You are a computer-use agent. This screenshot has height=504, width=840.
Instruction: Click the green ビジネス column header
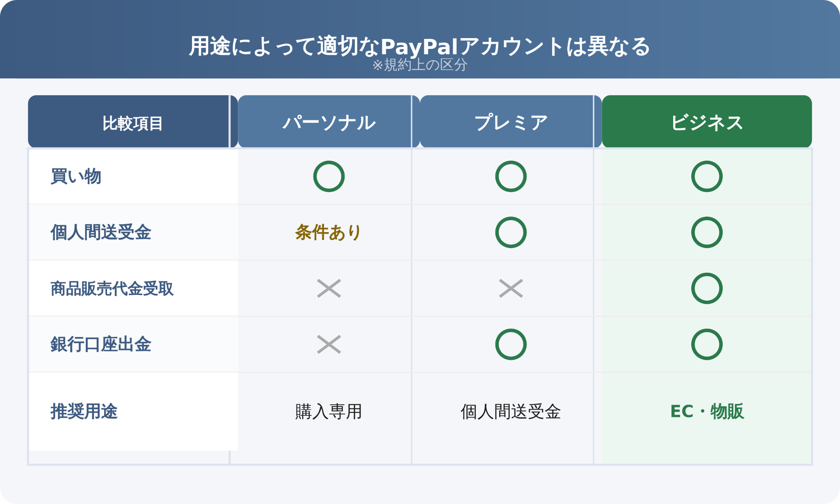pyautogui.click(x=707, y=121)
